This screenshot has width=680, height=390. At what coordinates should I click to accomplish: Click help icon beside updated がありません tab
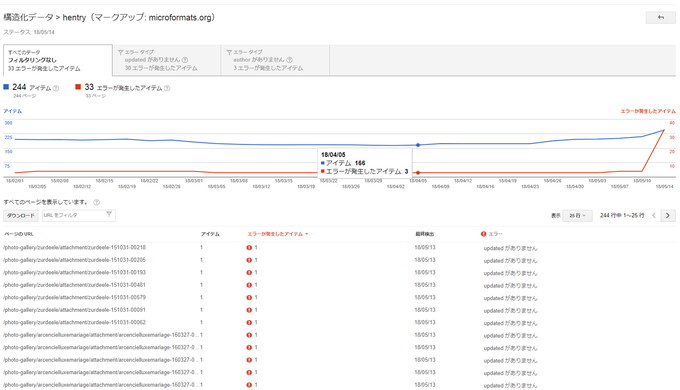click(185, 60)
